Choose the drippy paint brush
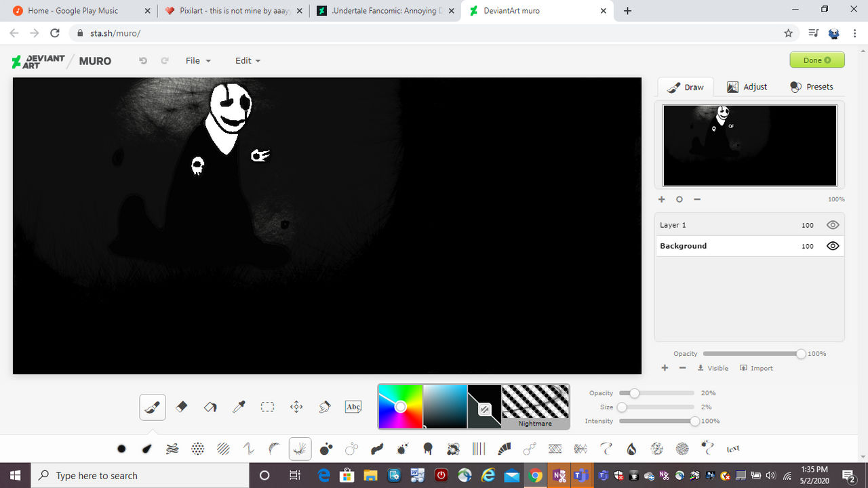This screenshot has height=488, width=868. pos(428,449)
